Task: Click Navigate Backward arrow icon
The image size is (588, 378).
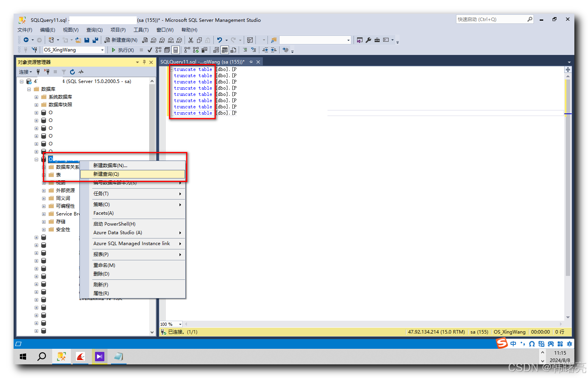Action: coord(26,40)
